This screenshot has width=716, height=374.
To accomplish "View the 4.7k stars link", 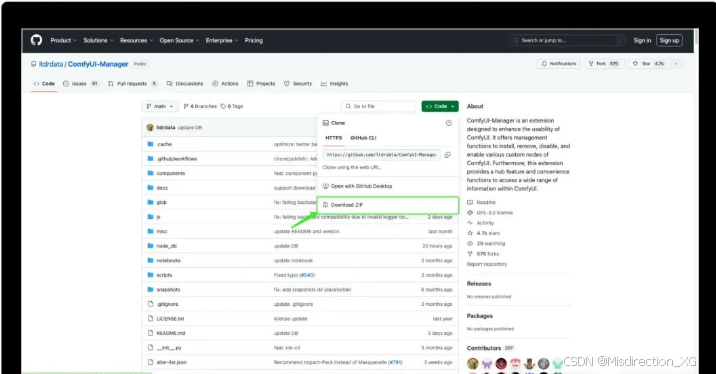I will [x=484, y=233].
